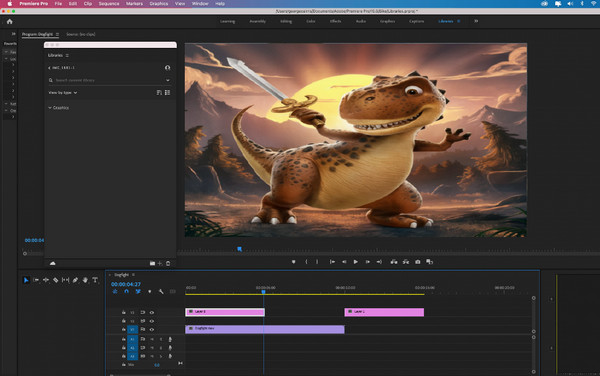This screenshot has width=600, height=376.
Task: Switch to Source no clips tab
Action: [81, 34]
